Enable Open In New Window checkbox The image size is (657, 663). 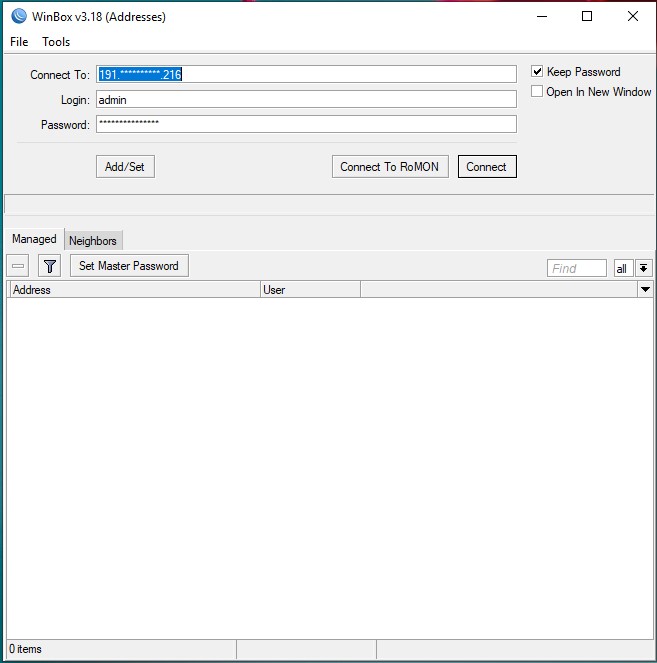pyautogui.click(x=537, y=92)
